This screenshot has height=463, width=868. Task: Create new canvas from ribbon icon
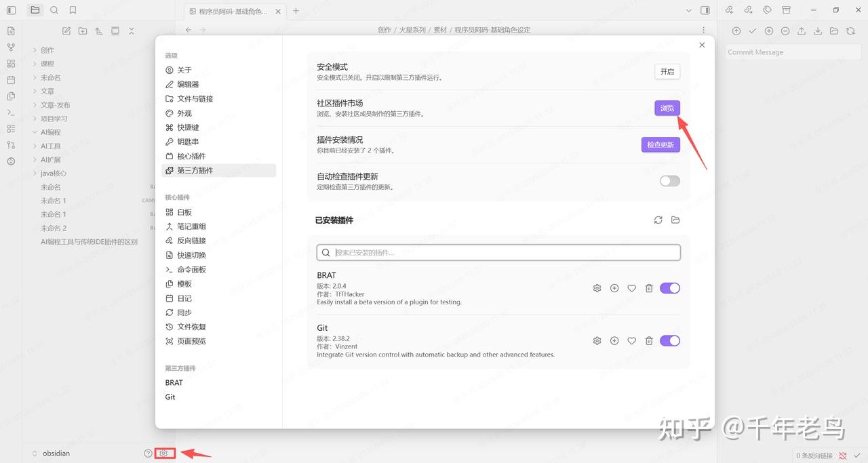(11, 63)
